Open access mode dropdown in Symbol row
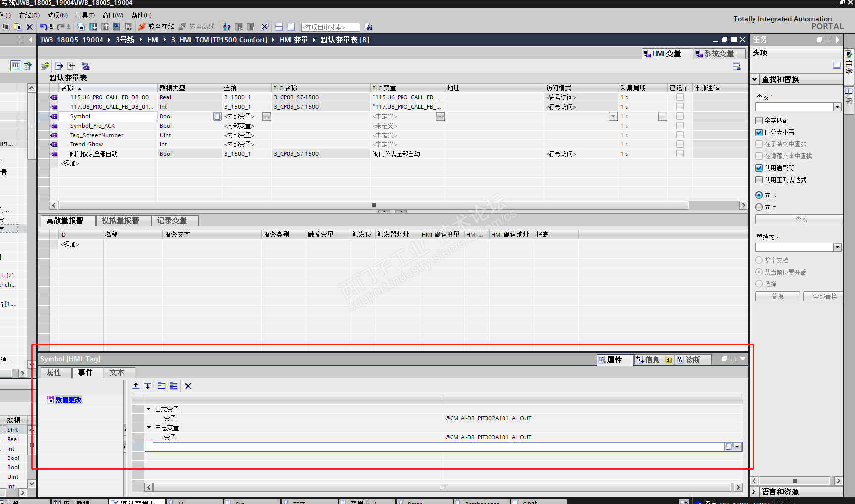855x504 pixels. tap(613, 116)
